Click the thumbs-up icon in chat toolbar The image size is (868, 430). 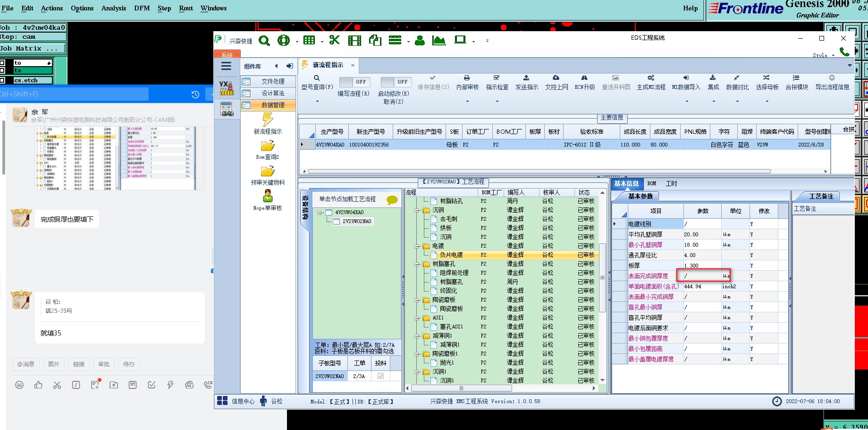click(x=38, y=385)
